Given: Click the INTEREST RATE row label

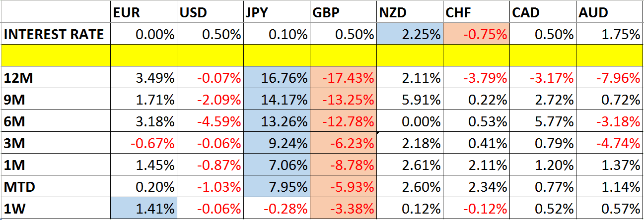Looking at the screenshot, I should tap(54, 35).
